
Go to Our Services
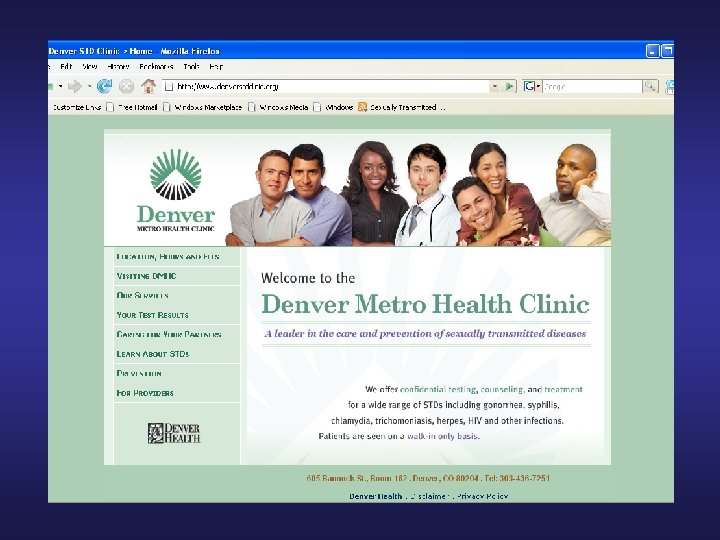(x=142, y=296)
